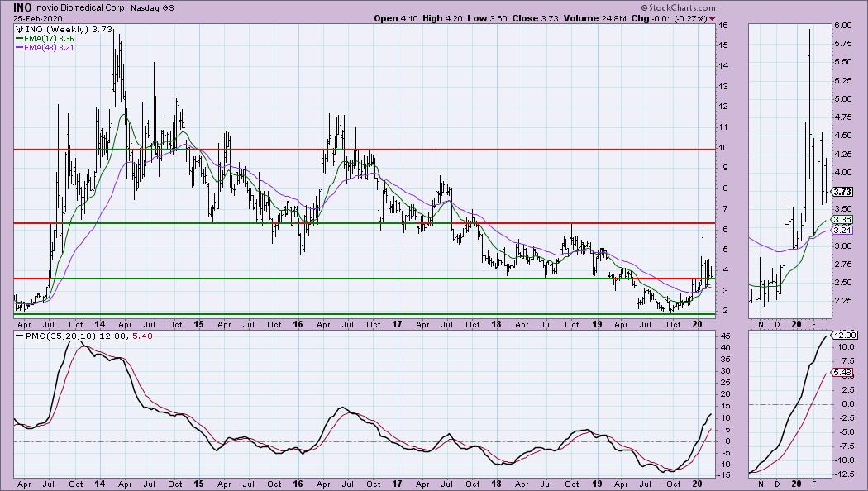Image resolution: width=868 pixels, height=491 pixels.
Task: Click the Low 3.60 value
Action: coord(487,18)
